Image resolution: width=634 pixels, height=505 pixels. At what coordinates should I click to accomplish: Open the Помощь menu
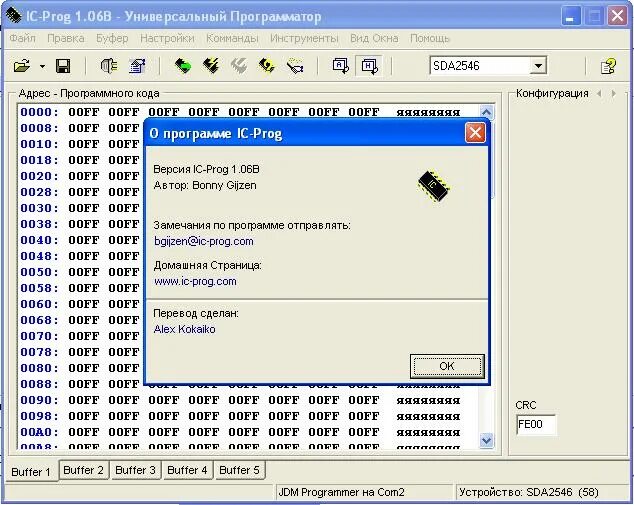coord(429,38)
